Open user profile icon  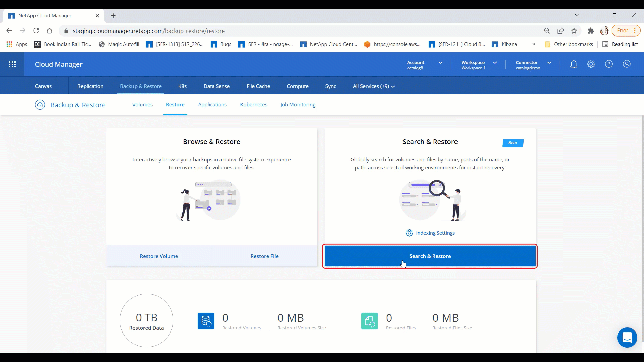pos(627,64)
